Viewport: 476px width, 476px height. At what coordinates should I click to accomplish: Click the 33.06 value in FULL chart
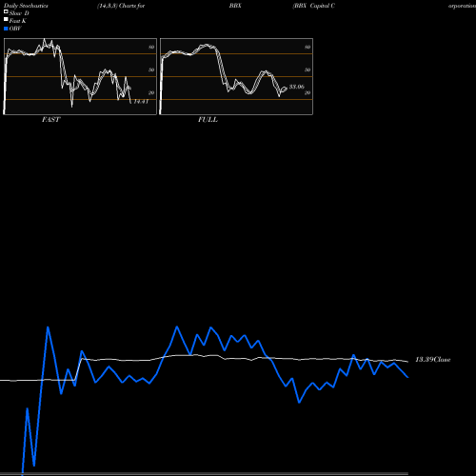297,87
